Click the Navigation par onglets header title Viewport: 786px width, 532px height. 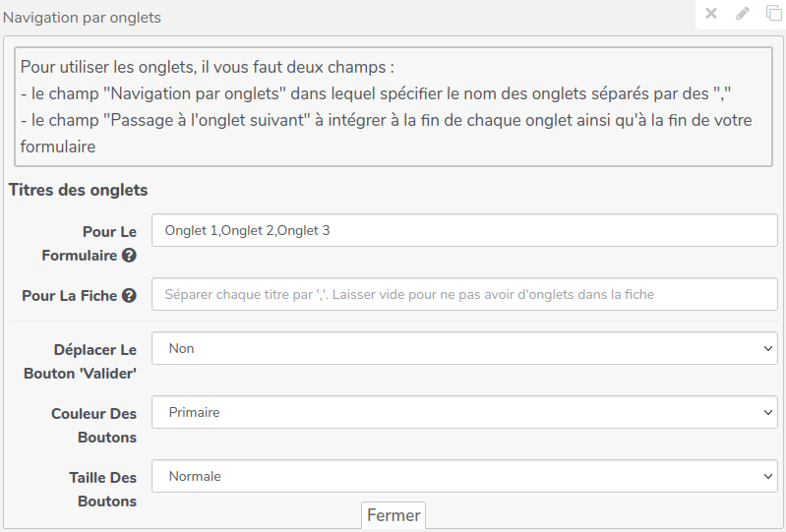tap(83, 18)
